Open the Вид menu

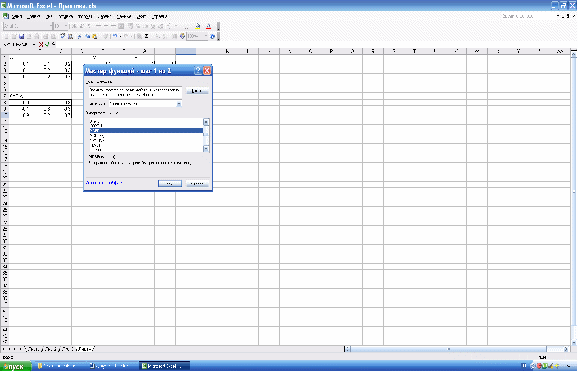[x=49, y=16]
